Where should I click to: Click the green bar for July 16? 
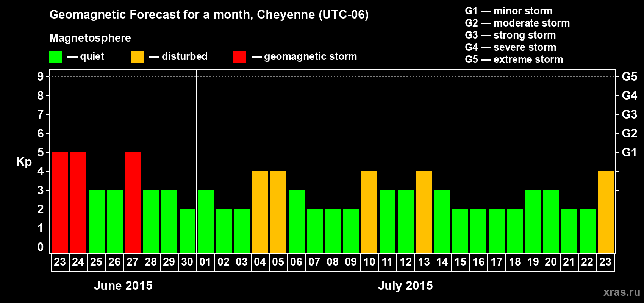[x=478, y=231]
